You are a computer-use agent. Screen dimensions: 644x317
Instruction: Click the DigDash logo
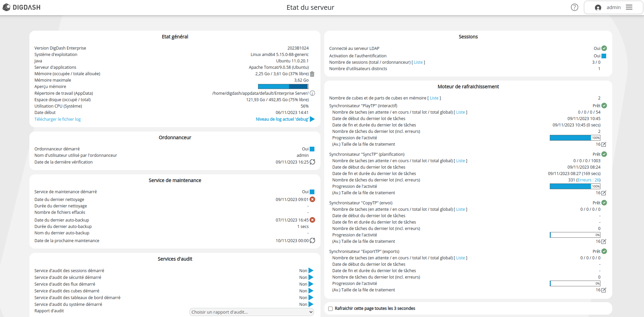22,7
